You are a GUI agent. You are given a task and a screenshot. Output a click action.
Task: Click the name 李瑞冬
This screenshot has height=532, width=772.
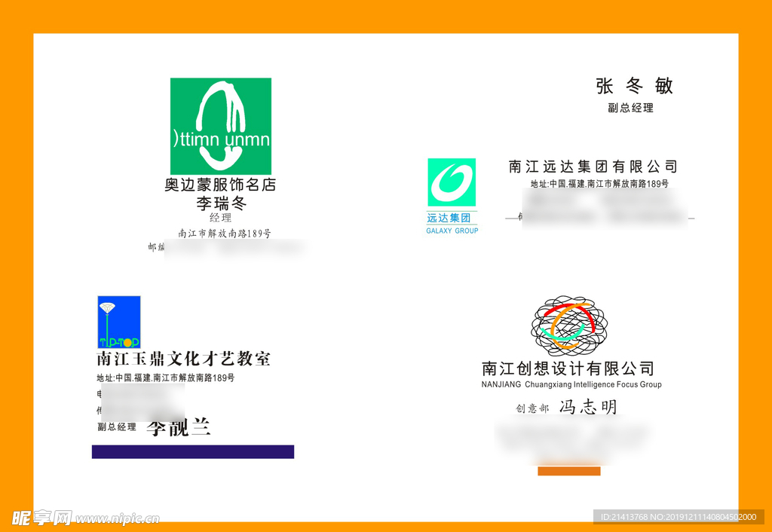pos(222,203)
